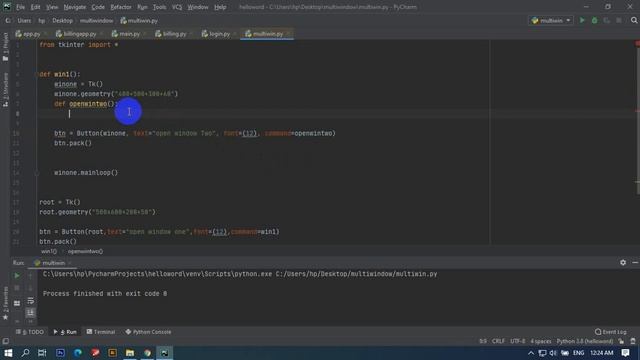Close the multiwin.py editor tab

(288, 34)
